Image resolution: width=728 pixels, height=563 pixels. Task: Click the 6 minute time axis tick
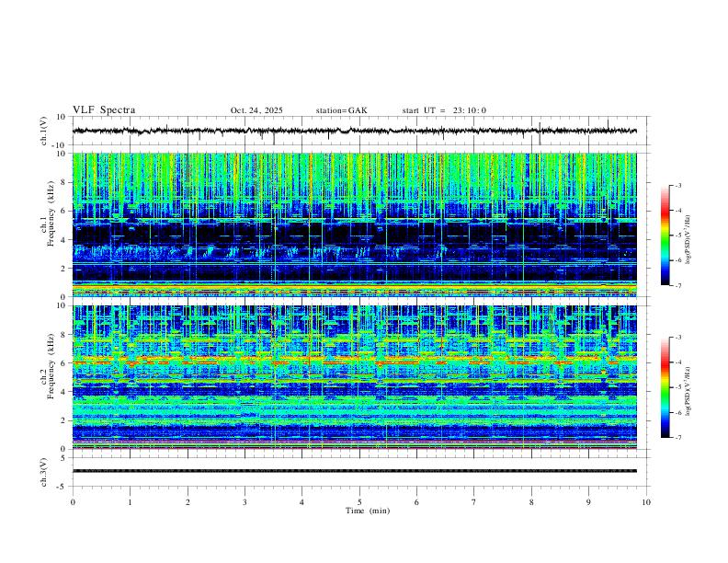pyautogui.click(x=416, y=502)
